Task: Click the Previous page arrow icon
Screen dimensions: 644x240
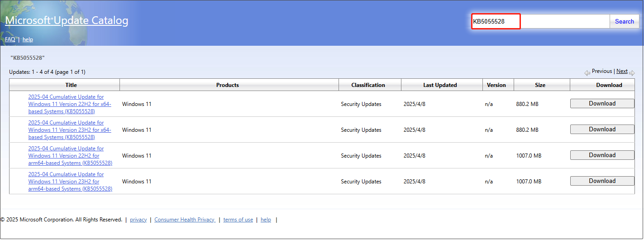Action: 587,72
